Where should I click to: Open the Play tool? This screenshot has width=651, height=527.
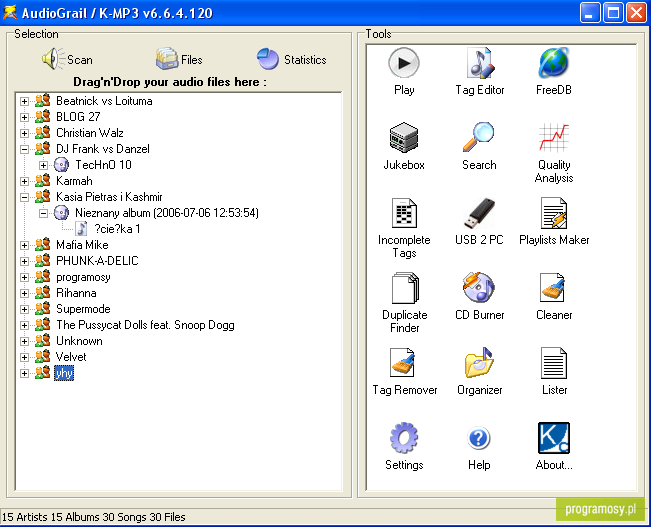(x=404, y=71)
